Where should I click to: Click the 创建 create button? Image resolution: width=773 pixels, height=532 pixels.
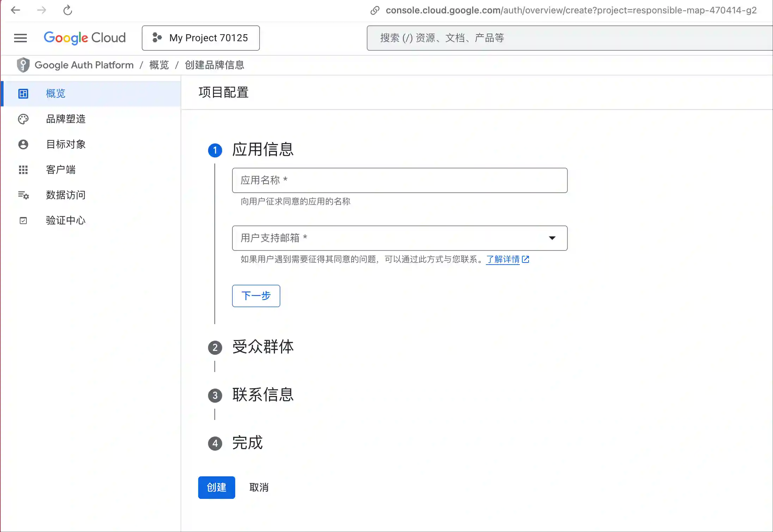tap(217, 487)
